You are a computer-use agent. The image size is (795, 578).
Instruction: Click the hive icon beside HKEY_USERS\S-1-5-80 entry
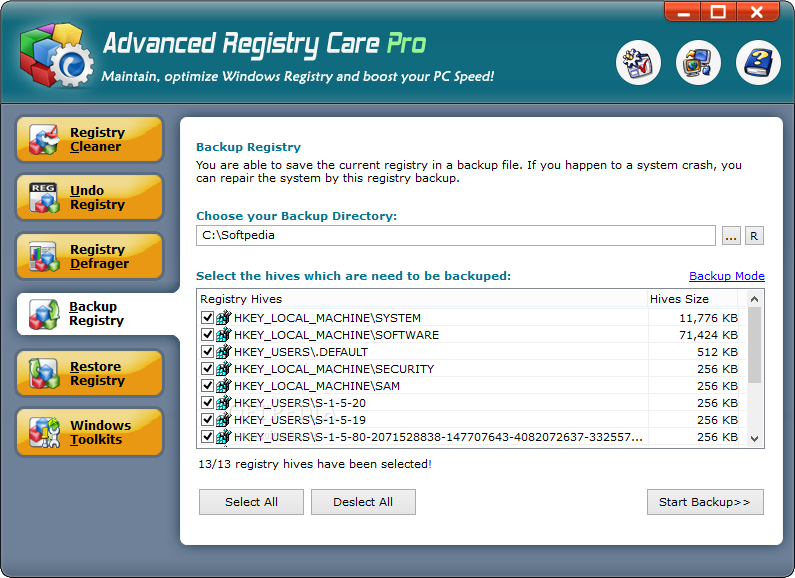coord(224,437)
